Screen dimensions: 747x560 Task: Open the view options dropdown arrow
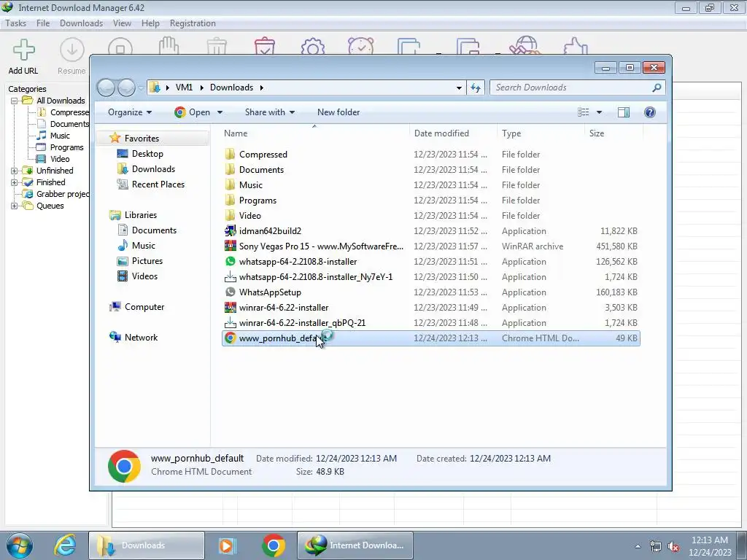click(x=600, y=112)
